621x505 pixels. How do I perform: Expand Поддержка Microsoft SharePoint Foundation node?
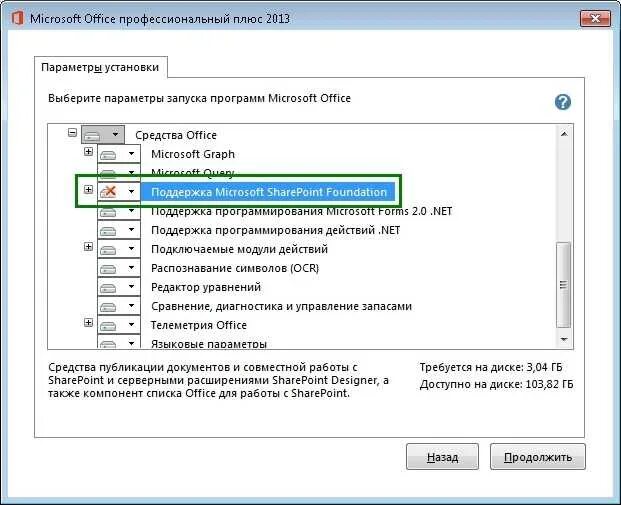point(88,189)
